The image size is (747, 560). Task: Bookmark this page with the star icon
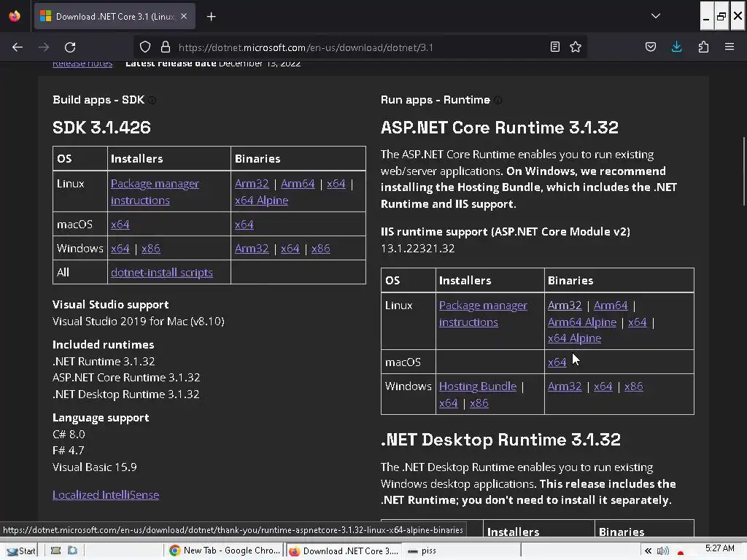(576, 47)
